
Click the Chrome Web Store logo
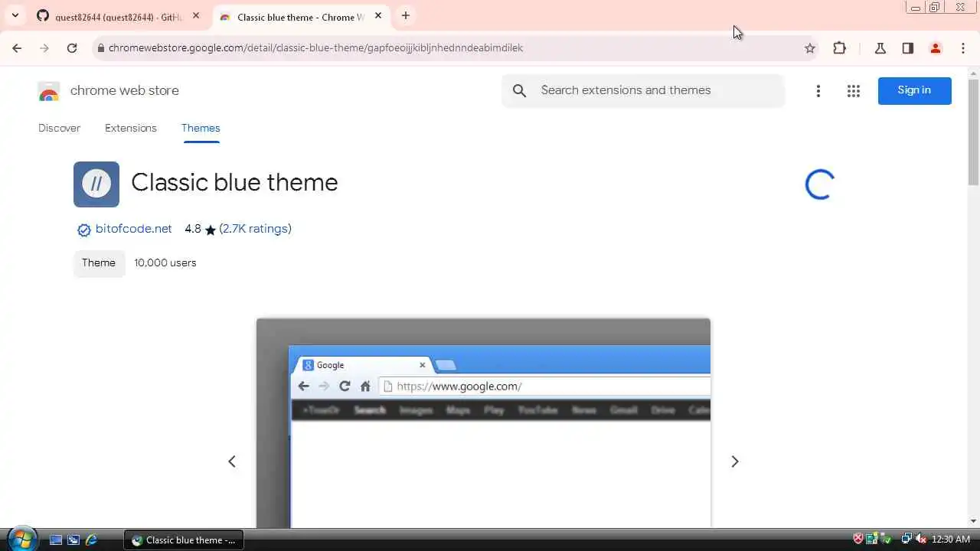click(49, 91)
